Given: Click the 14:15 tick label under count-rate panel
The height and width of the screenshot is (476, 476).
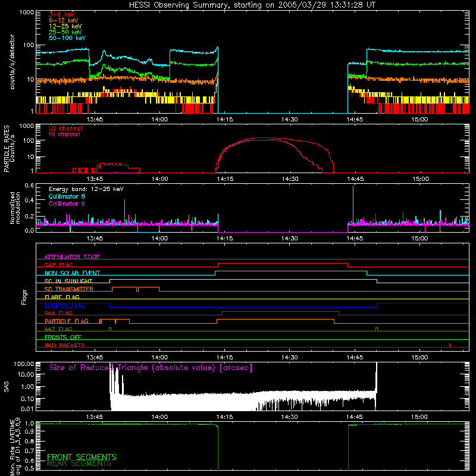Looking at the screenshot, I should click(x=225, y=120).
